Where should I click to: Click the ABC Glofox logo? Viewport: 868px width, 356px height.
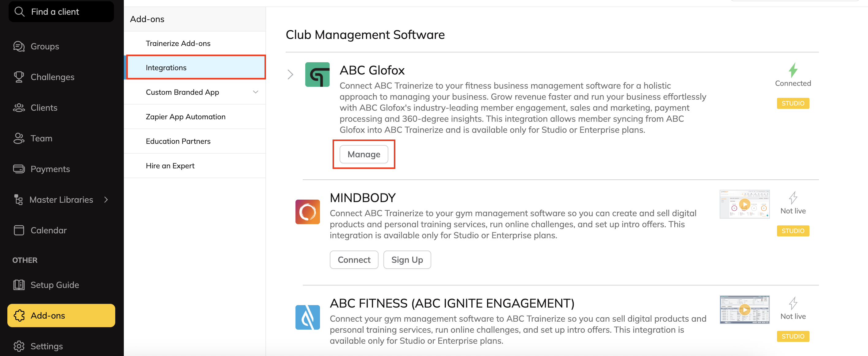pyautogui.click(x=317, y=75)
